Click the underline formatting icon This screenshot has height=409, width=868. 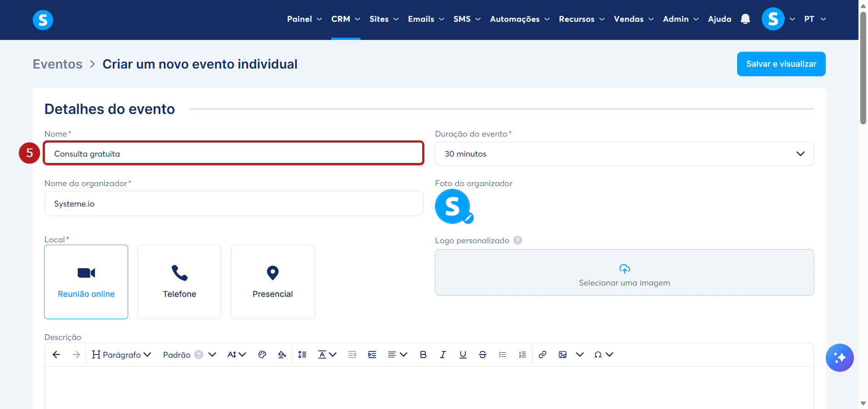point(463,355)
